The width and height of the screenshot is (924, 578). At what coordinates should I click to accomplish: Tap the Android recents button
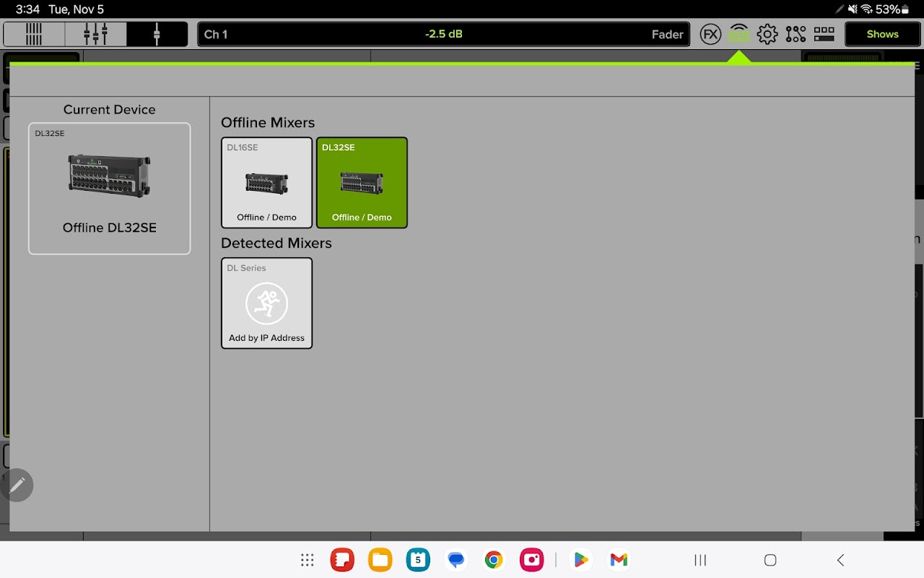[x=699, y=560]
